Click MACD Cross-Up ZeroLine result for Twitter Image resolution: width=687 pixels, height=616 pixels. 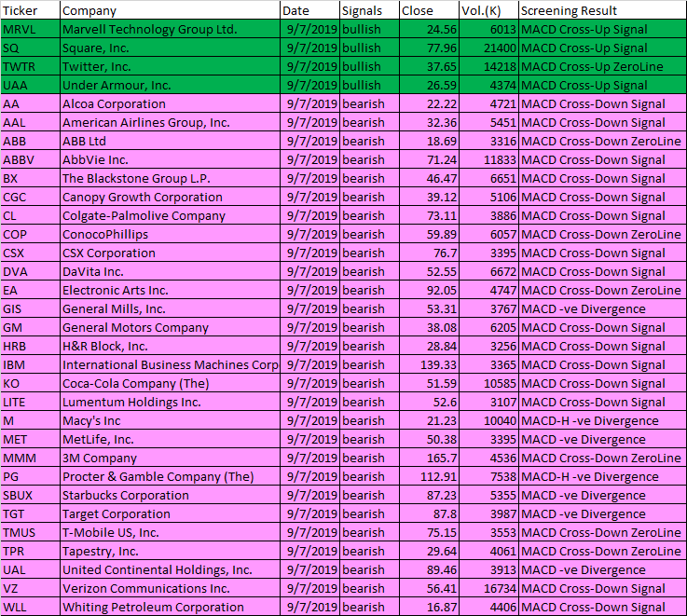pyautogui.click(x=602, y=66)
